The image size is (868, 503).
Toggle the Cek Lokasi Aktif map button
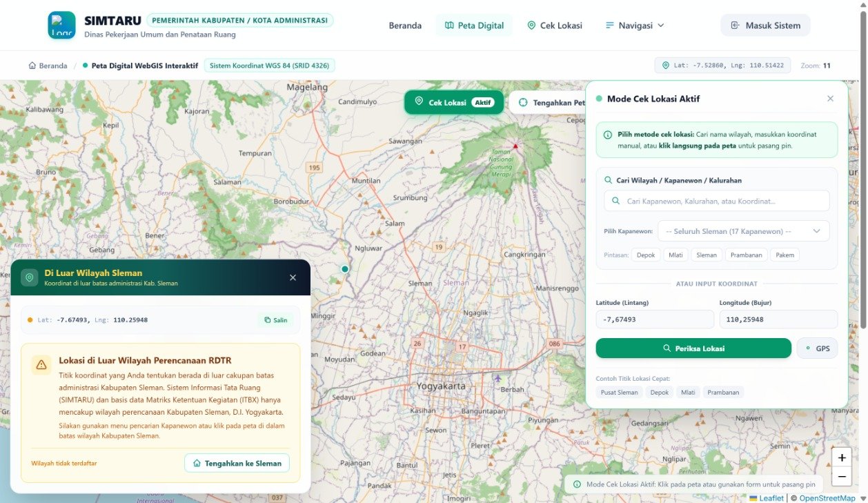coord(454,102)
